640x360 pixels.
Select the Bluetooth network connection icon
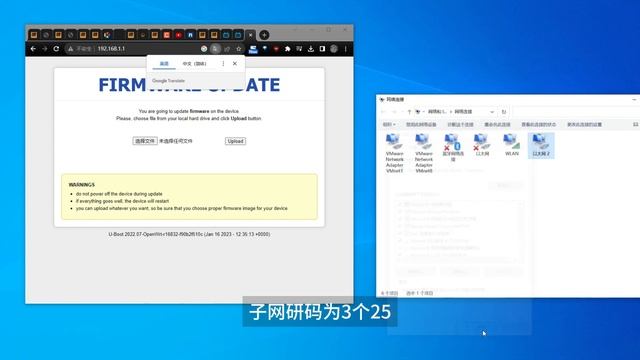(453, 147)
